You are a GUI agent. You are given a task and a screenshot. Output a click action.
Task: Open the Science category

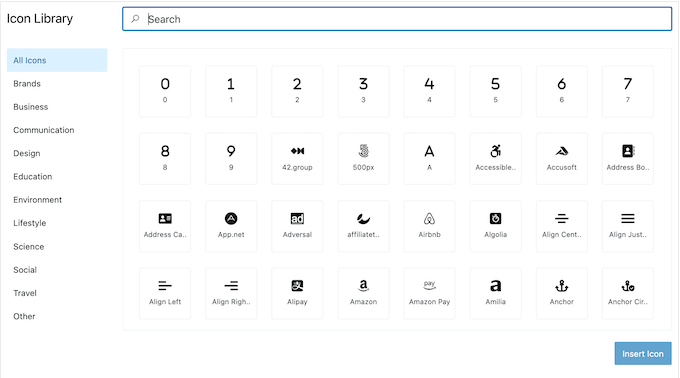[x=57, y=247]
